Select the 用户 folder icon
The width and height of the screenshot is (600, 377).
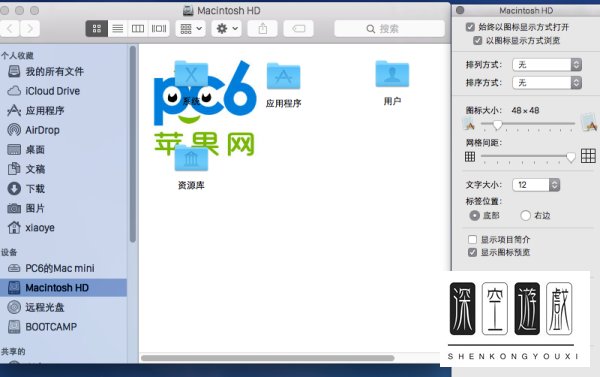(x=392, y=74)
